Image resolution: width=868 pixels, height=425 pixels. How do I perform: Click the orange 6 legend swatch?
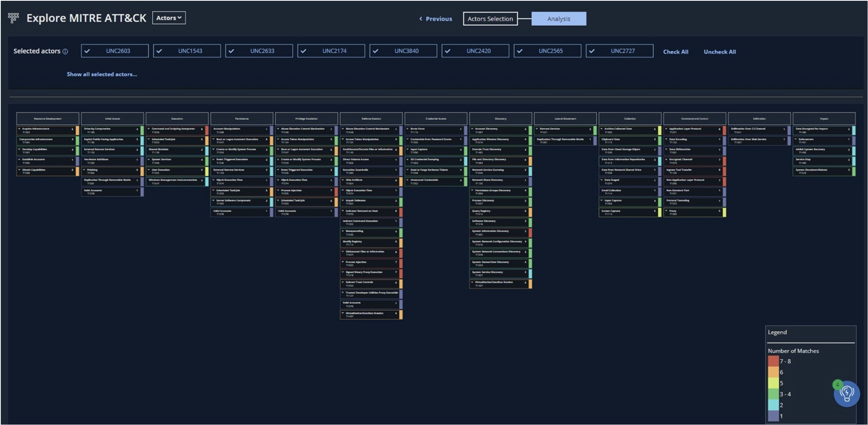coord(773,372)
